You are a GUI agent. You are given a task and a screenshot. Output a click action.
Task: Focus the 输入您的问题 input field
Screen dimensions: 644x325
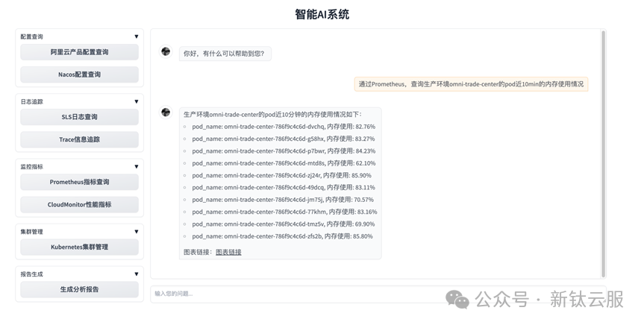[x=378, y=294]
